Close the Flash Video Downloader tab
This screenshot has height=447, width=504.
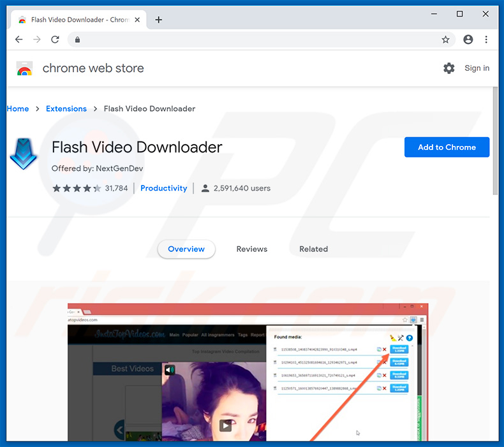[137, 20]
